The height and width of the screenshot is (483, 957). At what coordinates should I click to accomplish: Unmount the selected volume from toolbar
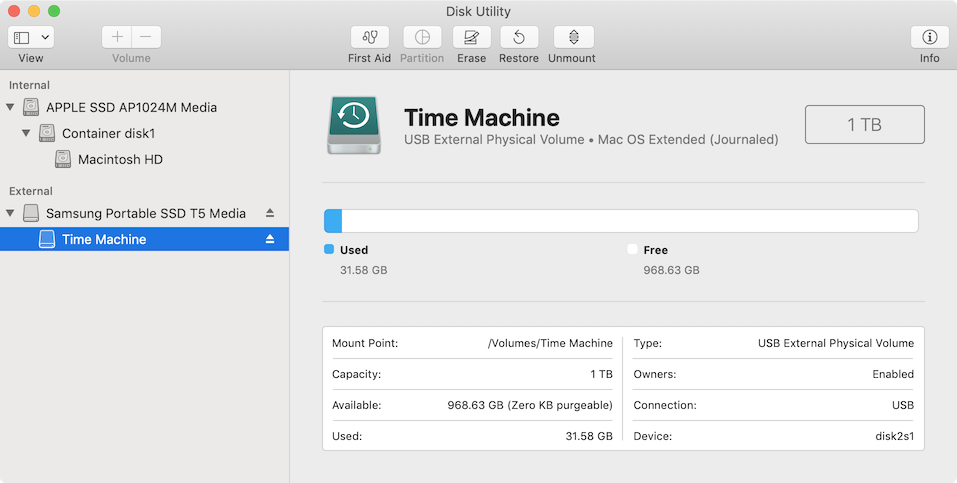(573, 38)
